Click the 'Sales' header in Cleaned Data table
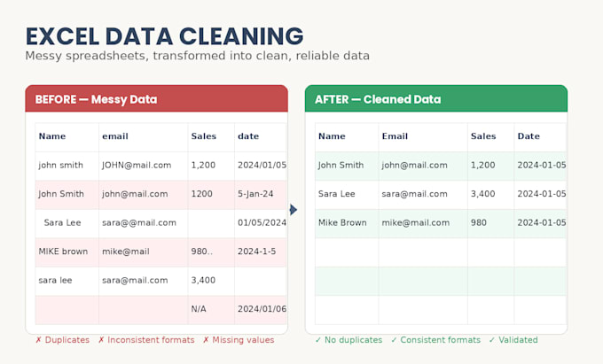The height and width of the screenshot is (364, 603). click(x=483, y=136)
